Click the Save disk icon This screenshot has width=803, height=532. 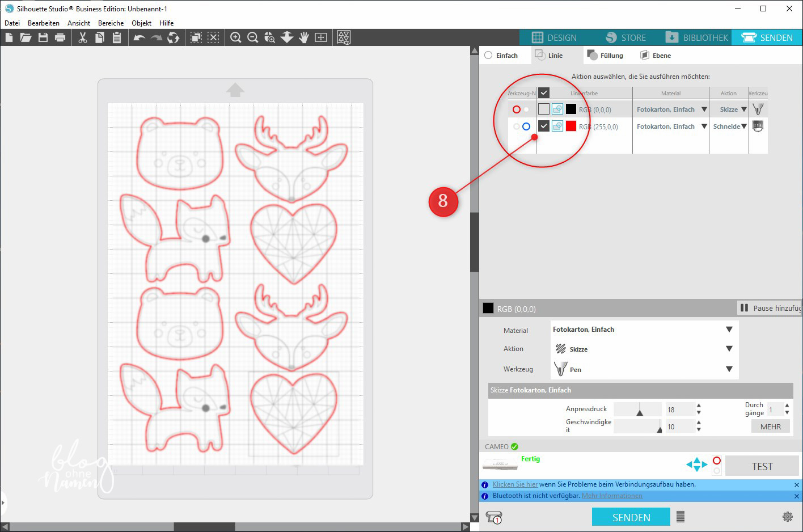pyautogui.click(x=43, y=37)
